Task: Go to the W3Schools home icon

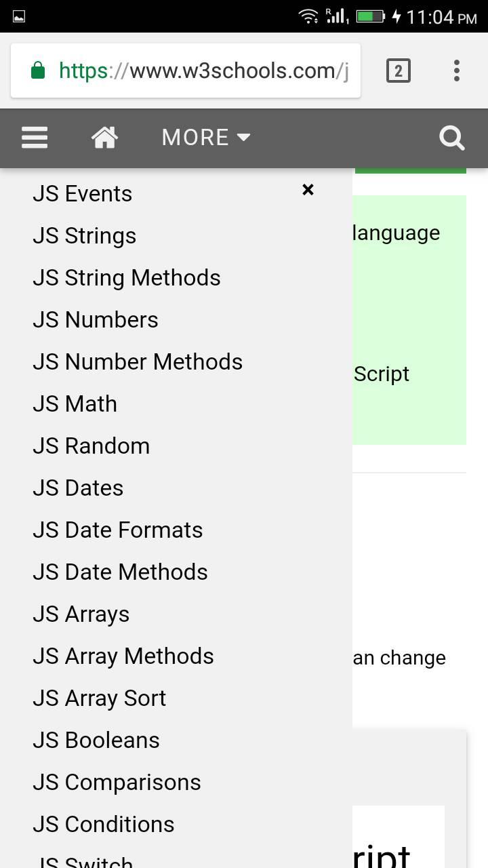Action: (x=104, y=138)
